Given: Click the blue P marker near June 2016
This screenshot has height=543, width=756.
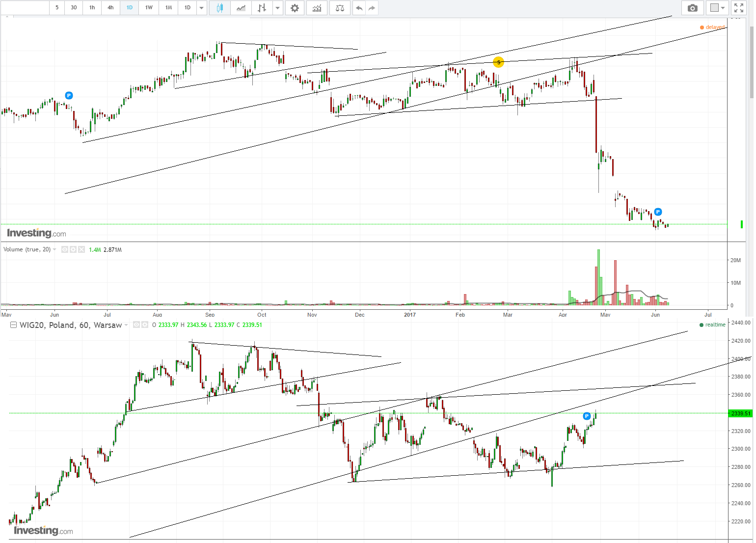Looking at the screenshot, I should [x=69, y=95].
